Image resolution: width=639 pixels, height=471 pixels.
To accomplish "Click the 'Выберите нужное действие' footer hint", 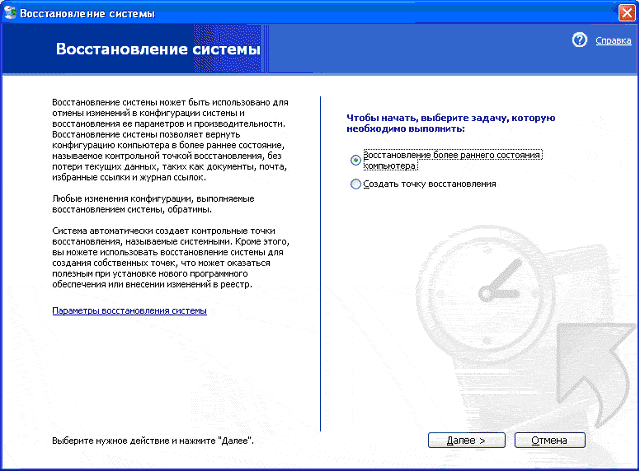I will (152, 440).
